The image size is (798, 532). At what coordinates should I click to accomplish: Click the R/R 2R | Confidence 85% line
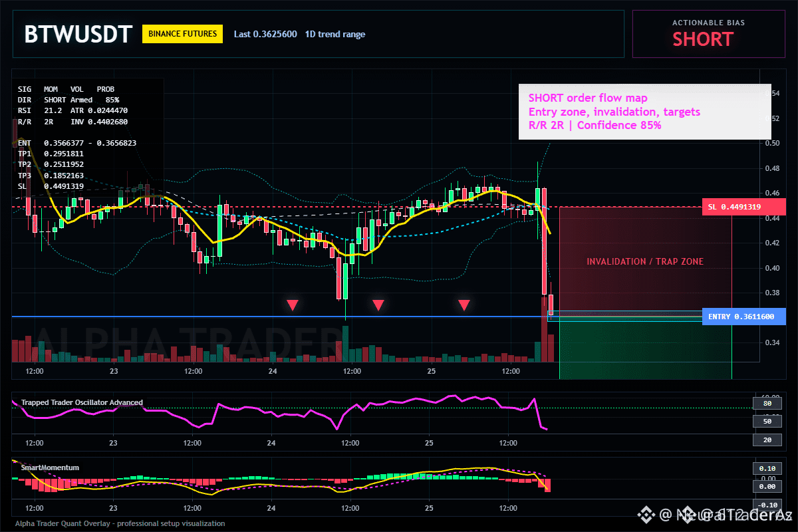tap(595, 125)
